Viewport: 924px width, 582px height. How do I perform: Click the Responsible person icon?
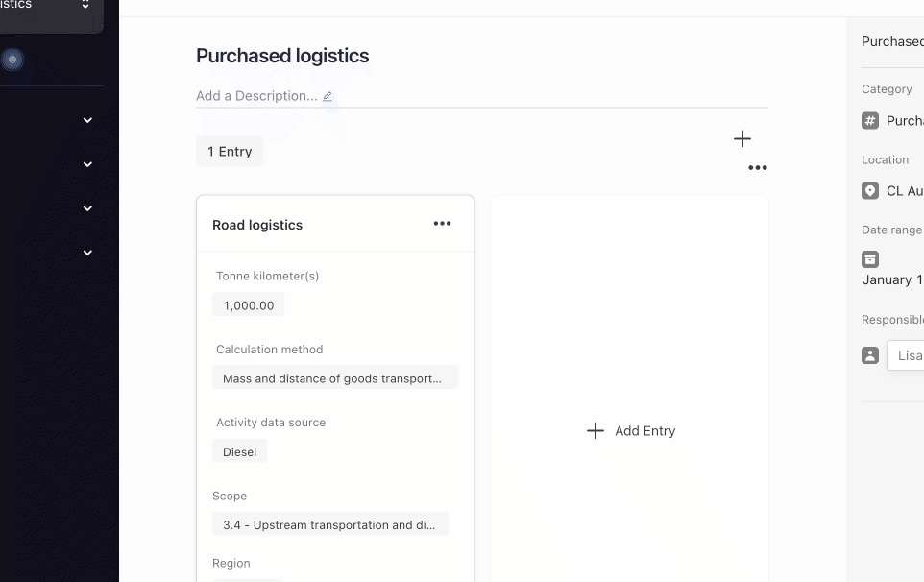(870, 355)
